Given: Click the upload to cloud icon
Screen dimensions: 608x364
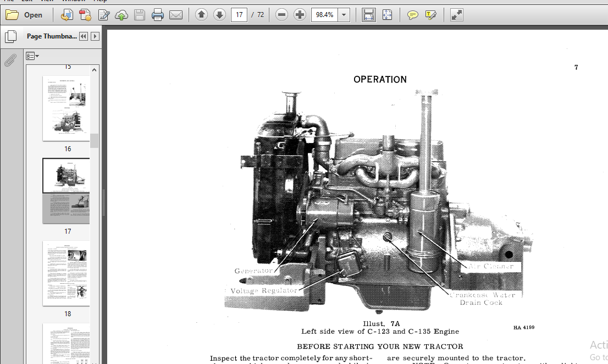Looking at the screenshot, I should 121,15.
